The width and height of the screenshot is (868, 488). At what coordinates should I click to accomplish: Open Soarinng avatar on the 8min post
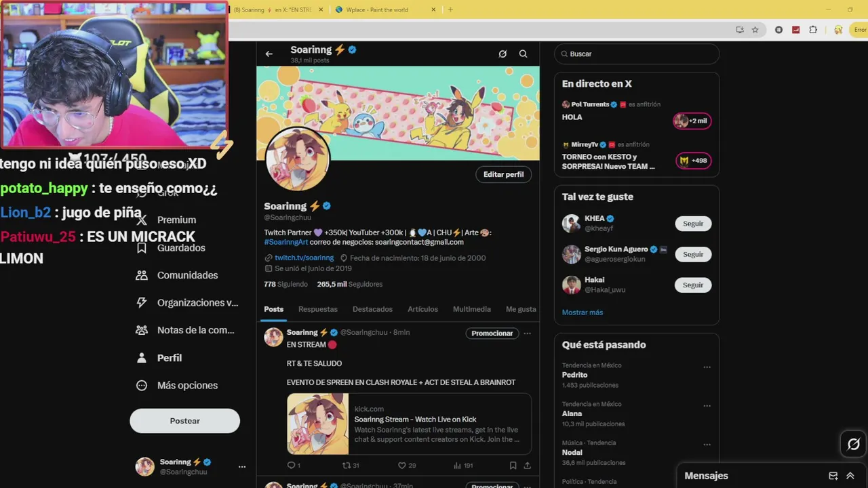[273, 337]
